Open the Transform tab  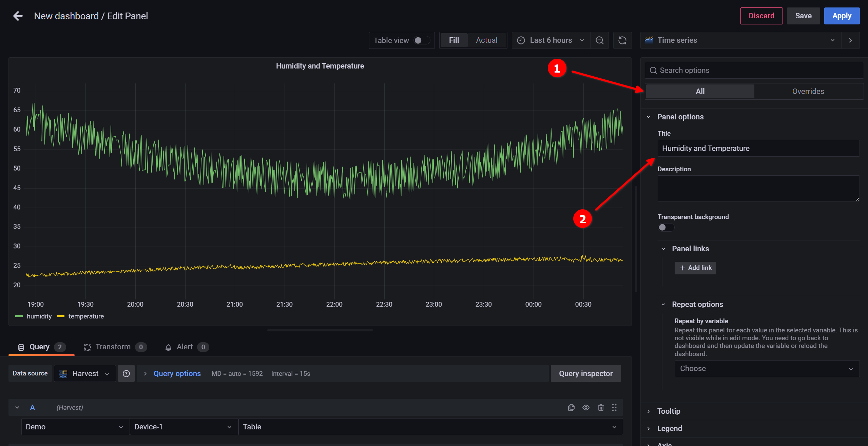[x=115, y=347]
